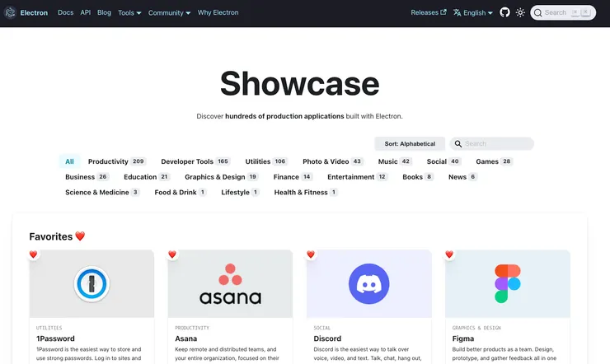The height and width of the screenshot is (364, 610).
Task: Open the Asana app title
Action: tap(186, 338)
